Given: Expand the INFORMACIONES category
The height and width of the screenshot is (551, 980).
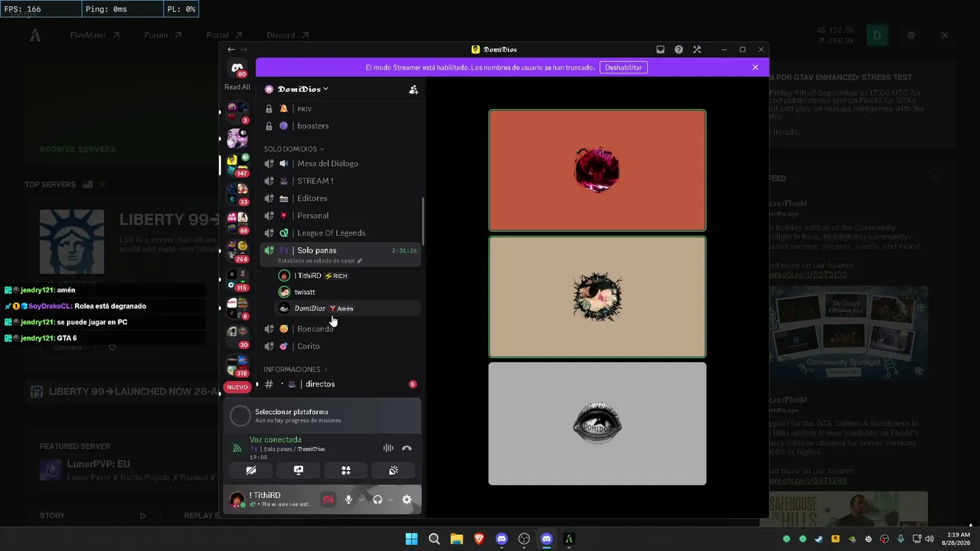Looking at the screenshot, I should coord(296,370).
